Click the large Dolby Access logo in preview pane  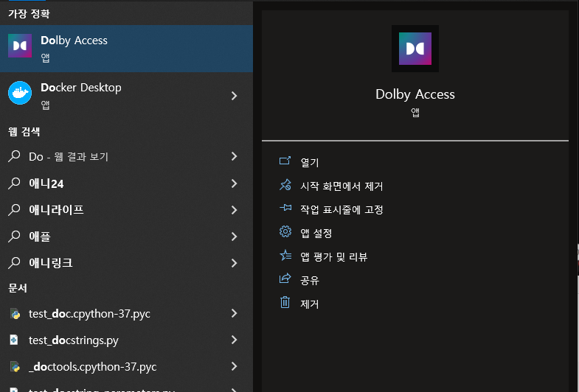coord(415,49)
